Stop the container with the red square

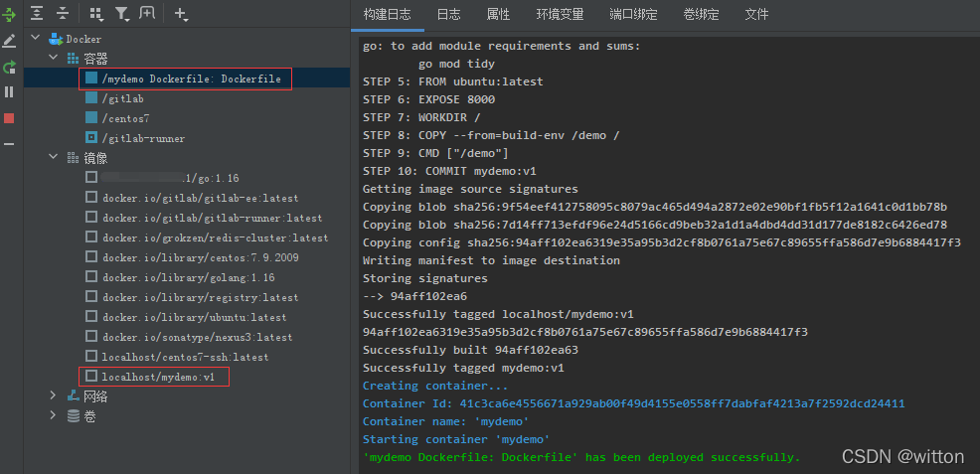9,118
